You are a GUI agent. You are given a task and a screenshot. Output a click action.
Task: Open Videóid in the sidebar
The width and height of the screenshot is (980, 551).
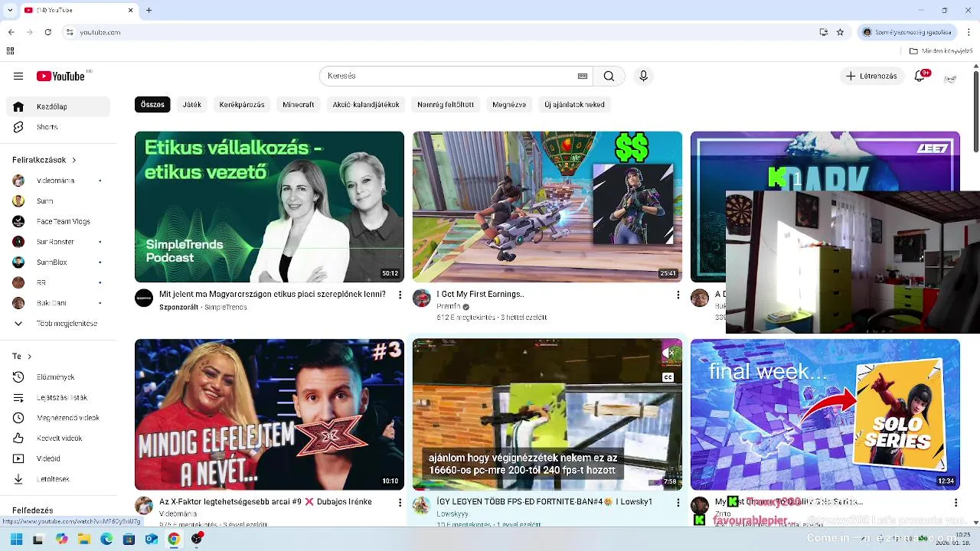(x=58, y=458)
